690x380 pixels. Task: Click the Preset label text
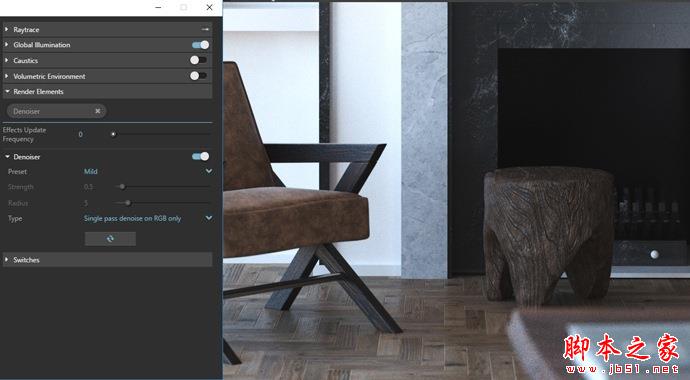pos(17,172)
